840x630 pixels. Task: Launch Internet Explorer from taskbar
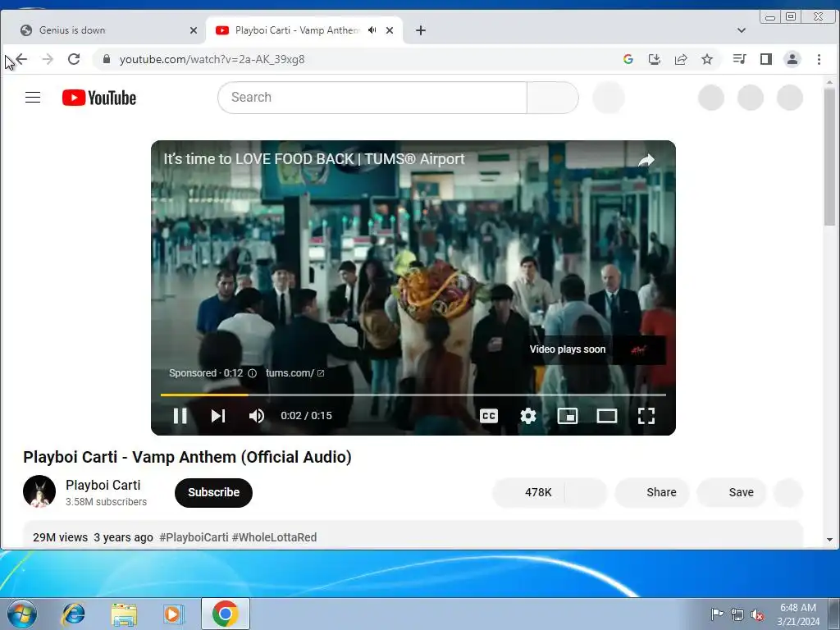(73, 614)
